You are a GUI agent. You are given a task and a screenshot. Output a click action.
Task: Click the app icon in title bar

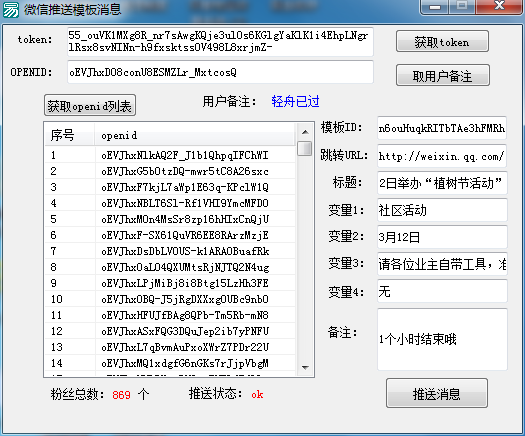[11, 10]
